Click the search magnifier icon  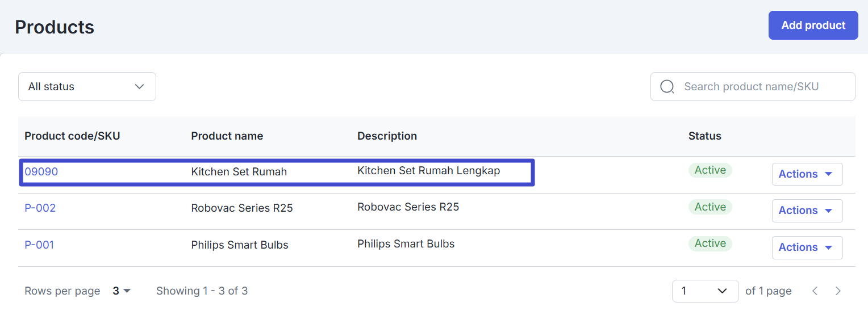[x=667, y=87]
